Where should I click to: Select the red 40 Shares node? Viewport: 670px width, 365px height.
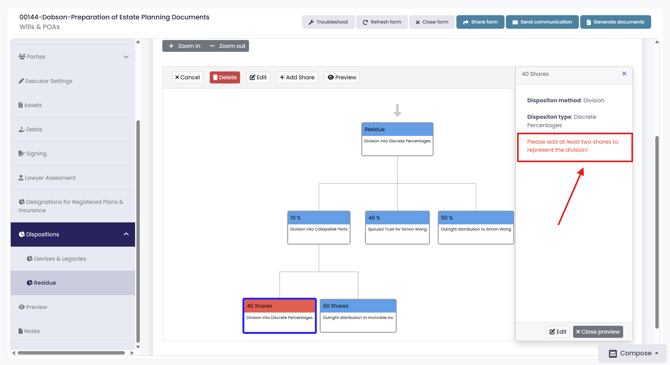279,316
